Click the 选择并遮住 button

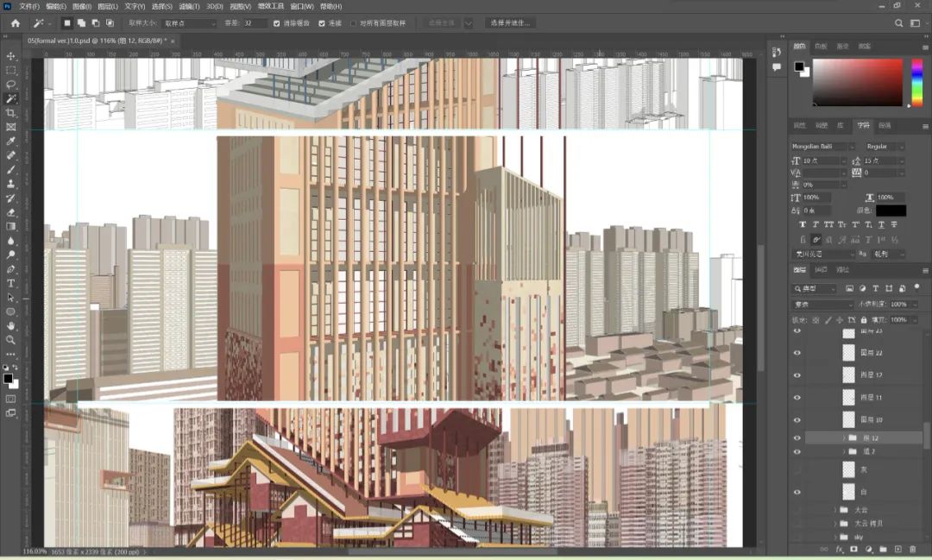(511, 23)
